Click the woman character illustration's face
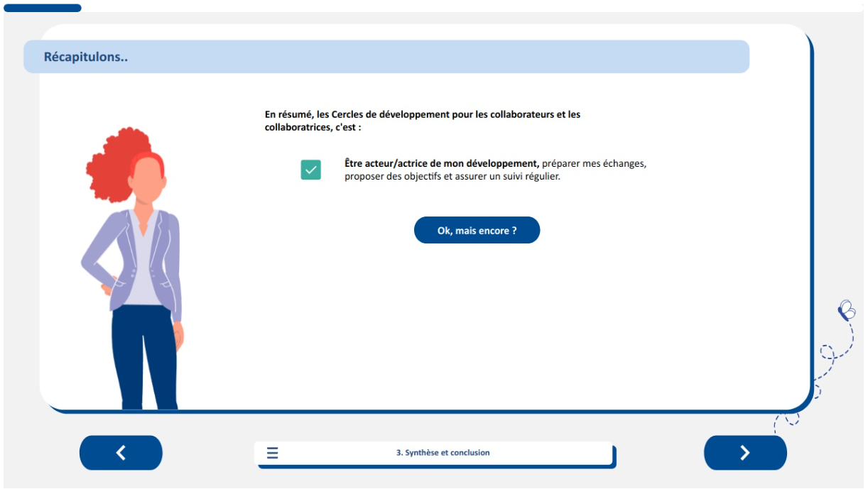Image resolution: width=868 pixels, height=494 pixels. coord(147,181)
